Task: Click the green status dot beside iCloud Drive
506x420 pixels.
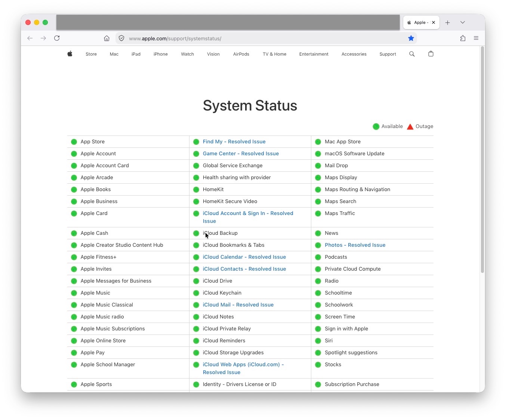Action: tap(196, 281)
